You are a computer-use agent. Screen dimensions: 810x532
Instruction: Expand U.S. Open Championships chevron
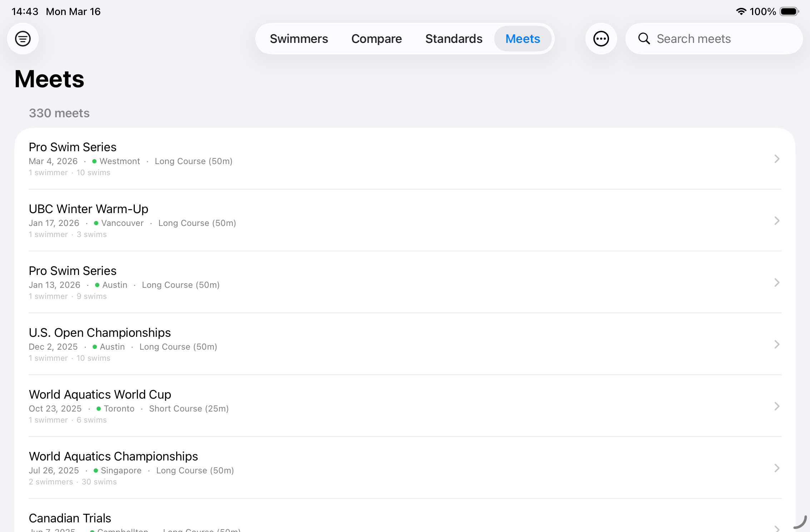[x=776, y=344]
